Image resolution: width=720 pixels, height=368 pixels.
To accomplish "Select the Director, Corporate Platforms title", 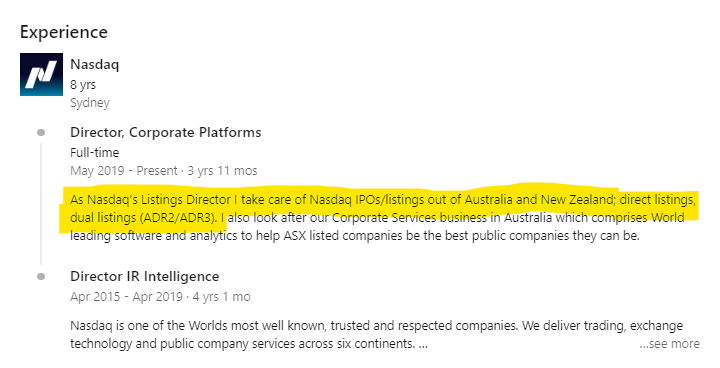I will pos(165,132).
